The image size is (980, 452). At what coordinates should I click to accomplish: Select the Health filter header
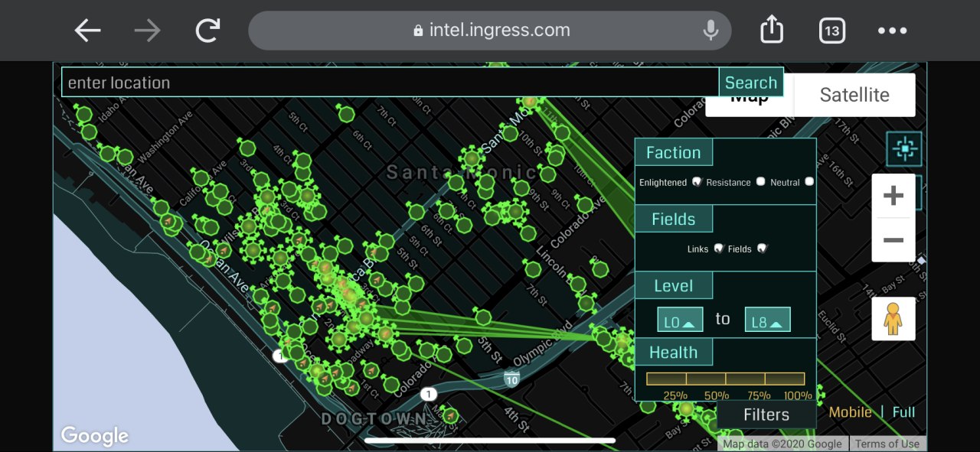click(x=674, y=353)
